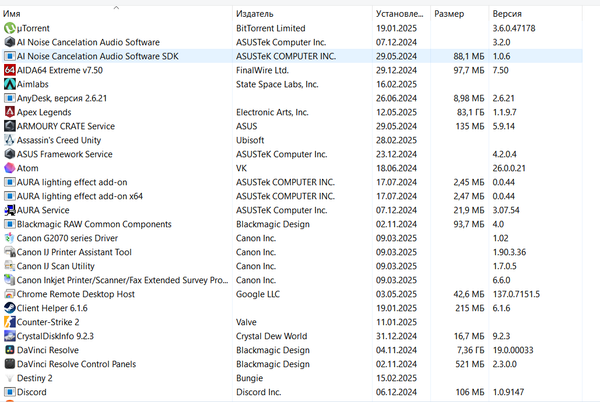
Task: Select the Canon IJ Scan Utility icon
Action: coord(10,266)
